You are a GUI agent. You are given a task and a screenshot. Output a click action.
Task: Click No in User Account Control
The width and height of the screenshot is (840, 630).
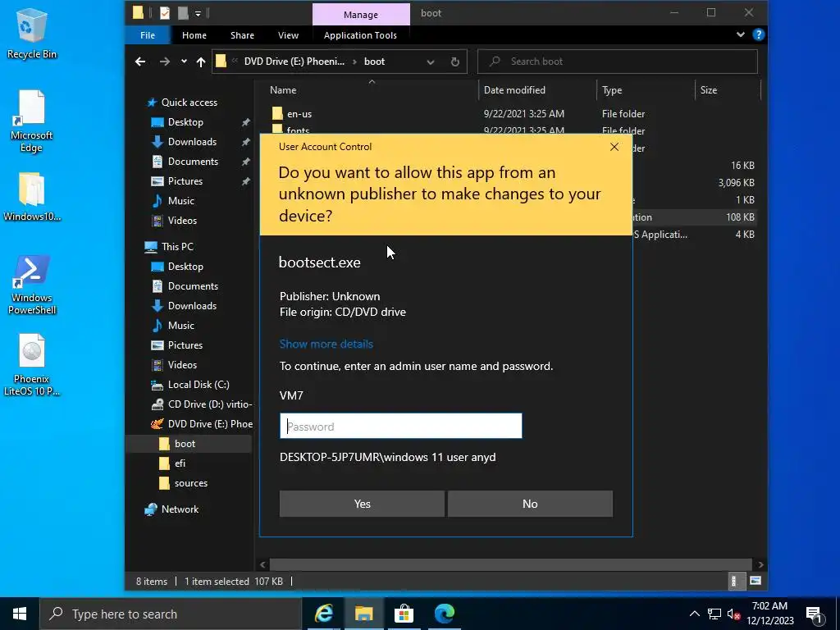[x=530, y=504]
